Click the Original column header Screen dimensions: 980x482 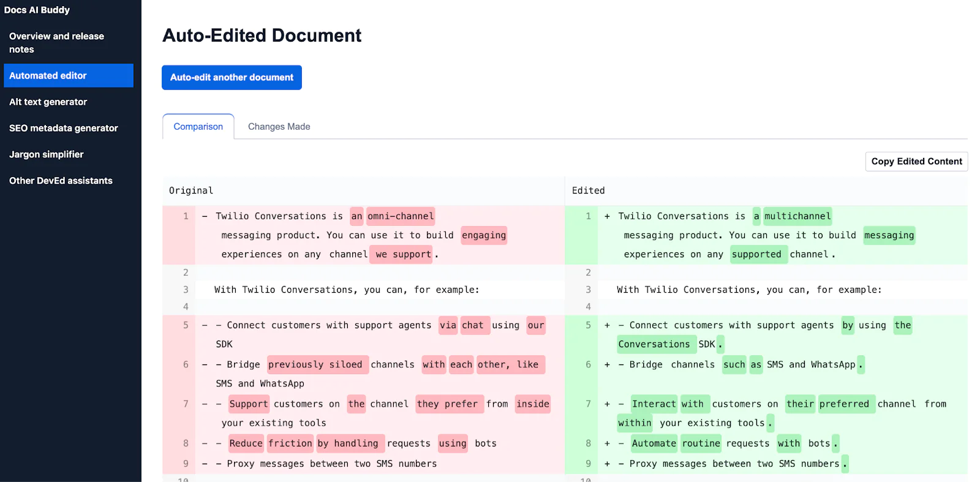191,190
